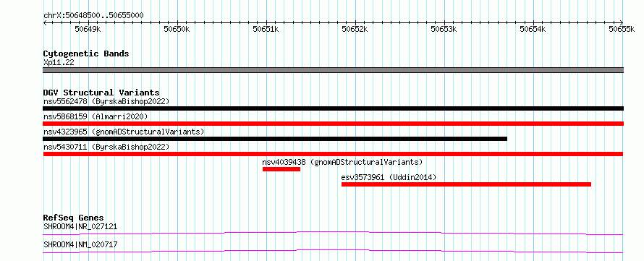This screenshot has width=644, height=261.
Task: Open the SHROOM4|NM_020717 gene label
Action: (80, 244)
